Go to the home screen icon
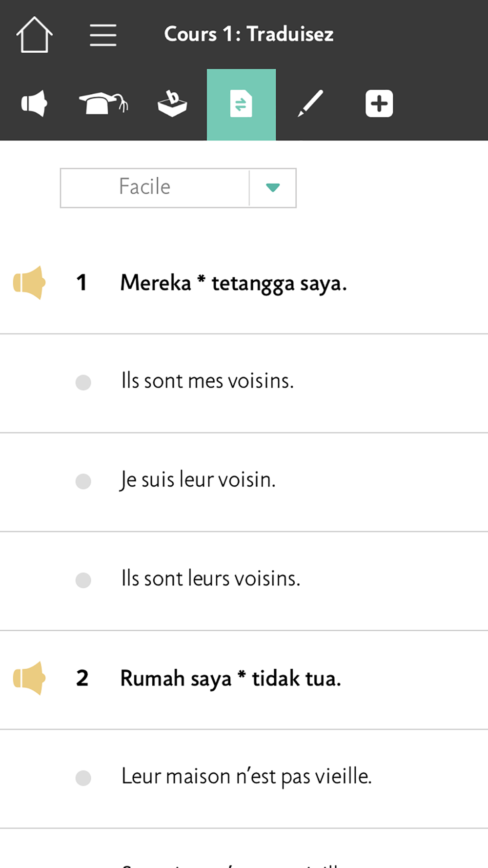This screenshot has height=868, width=488. point(34,35)
